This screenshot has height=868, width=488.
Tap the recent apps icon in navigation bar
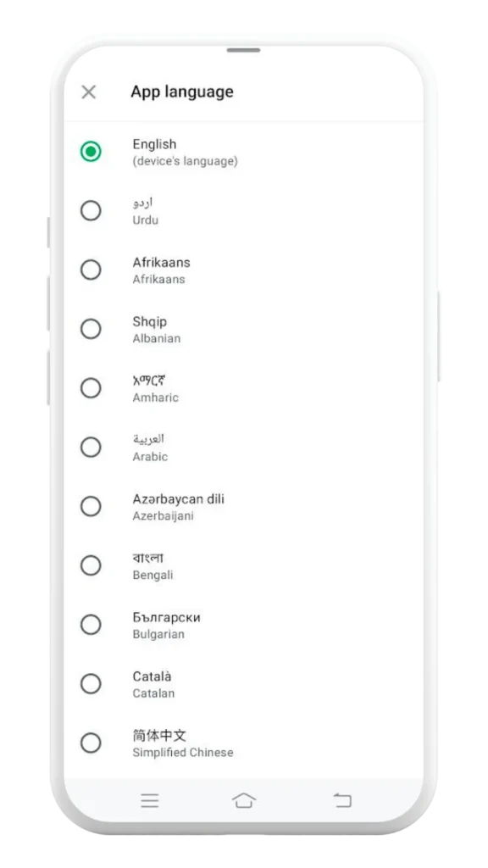pyautogui.click(x=150, y=799)
